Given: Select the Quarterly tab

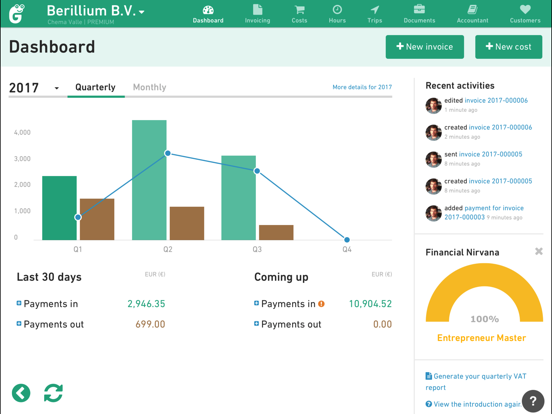Looking at the screenshot, I should (95, 87).
